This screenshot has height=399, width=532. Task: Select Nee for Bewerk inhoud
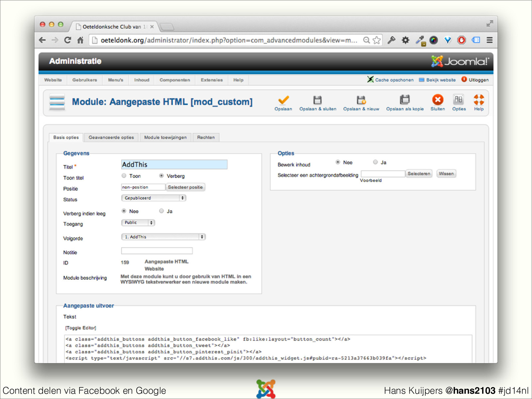[x=338, y=162]
